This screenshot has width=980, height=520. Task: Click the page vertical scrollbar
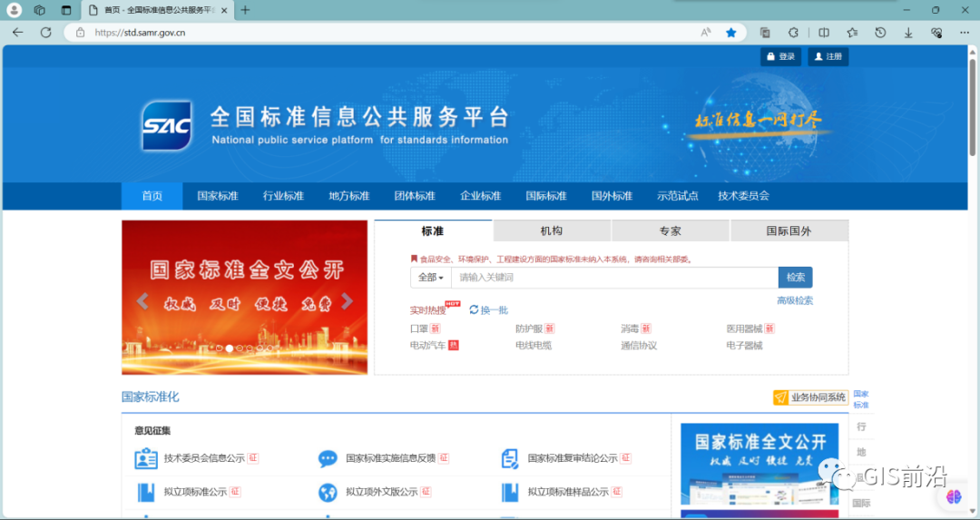973,106
